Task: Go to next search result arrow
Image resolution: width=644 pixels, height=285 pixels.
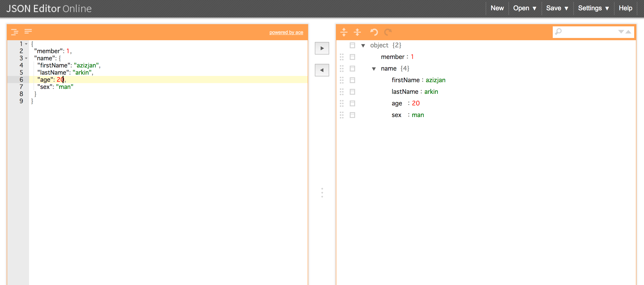Action: pyautogui.click(x=621, y=32)
